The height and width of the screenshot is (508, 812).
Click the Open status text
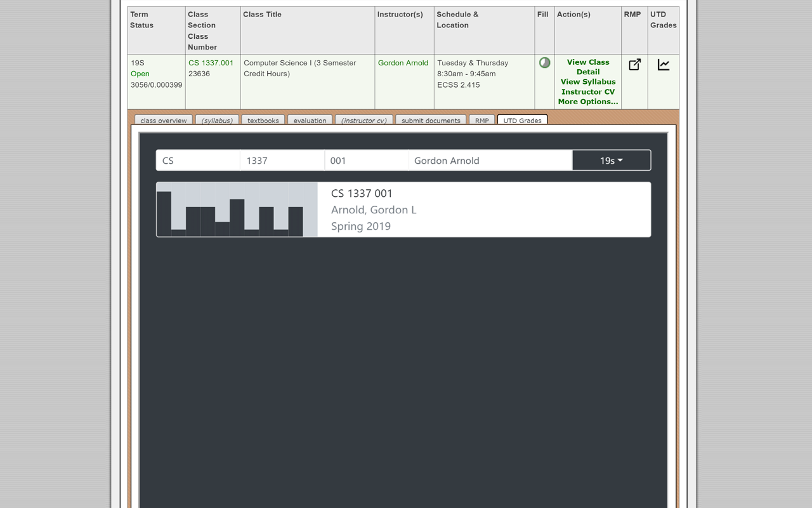pos(140,74)
